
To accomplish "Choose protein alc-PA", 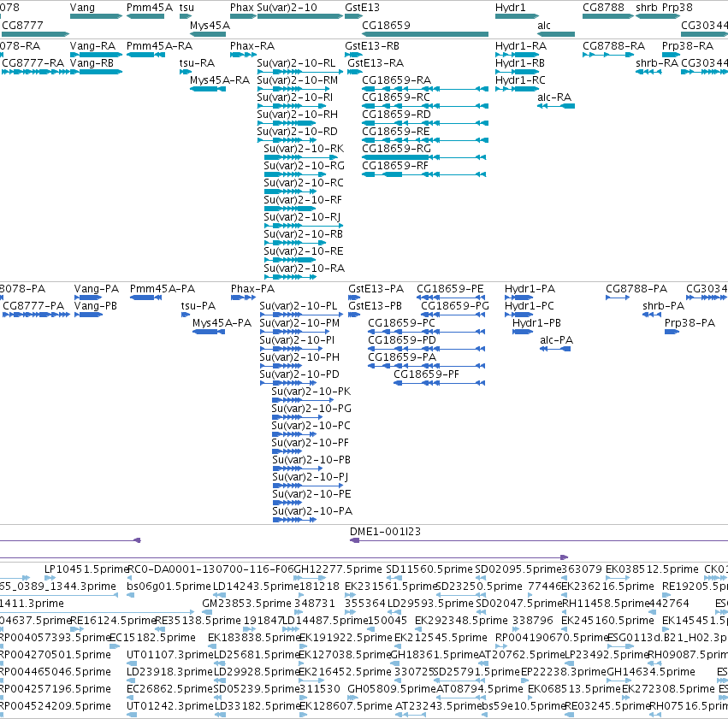I will coord(555,349).
